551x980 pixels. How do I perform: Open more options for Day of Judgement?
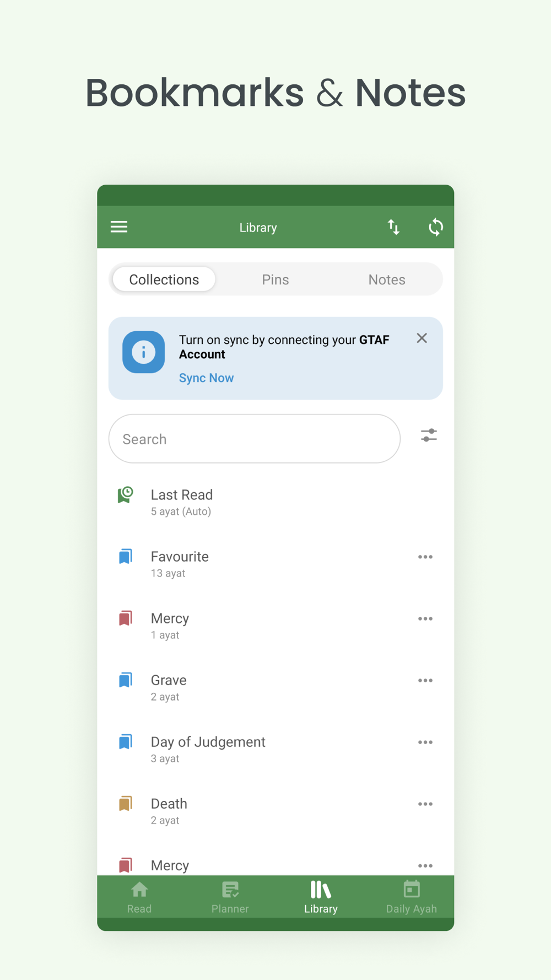pos(425,742)
